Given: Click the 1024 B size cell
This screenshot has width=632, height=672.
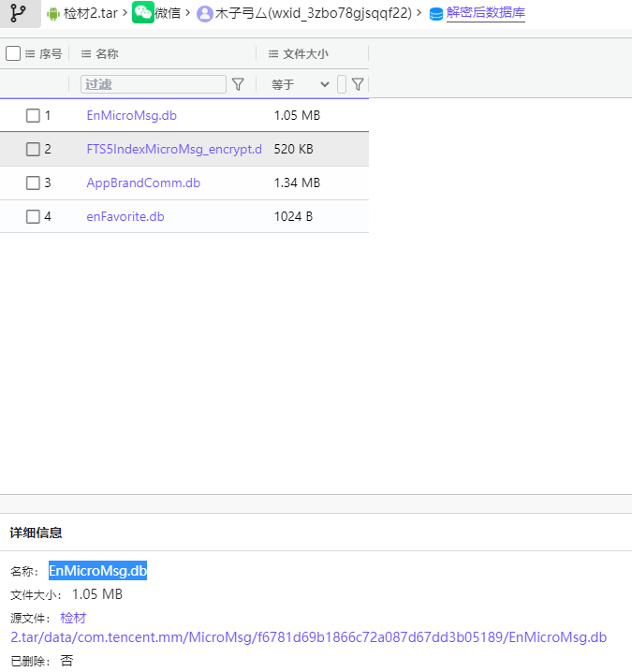Looking at the screenshot, I should click(293, 216).
